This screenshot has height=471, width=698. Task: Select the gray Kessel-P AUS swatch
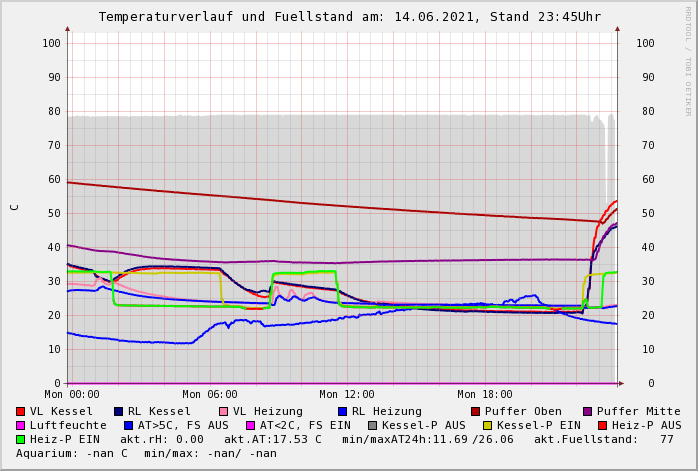tap(372, 426)
